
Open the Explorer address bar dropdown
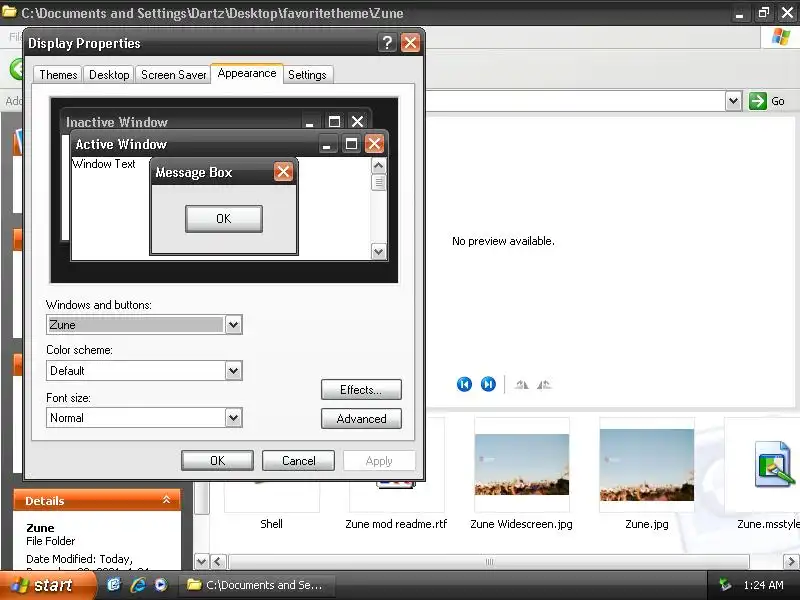click(x=733, y=101)
